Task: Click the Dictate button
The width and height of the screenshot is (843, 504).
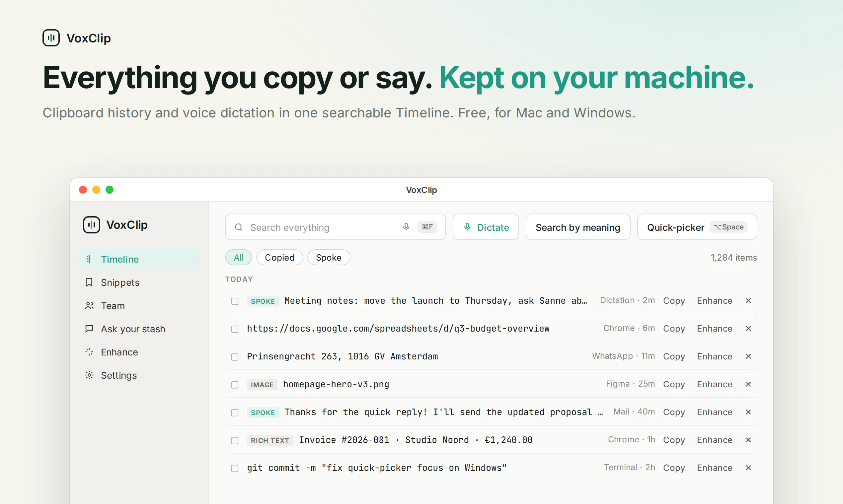Action: pos(486,227)
